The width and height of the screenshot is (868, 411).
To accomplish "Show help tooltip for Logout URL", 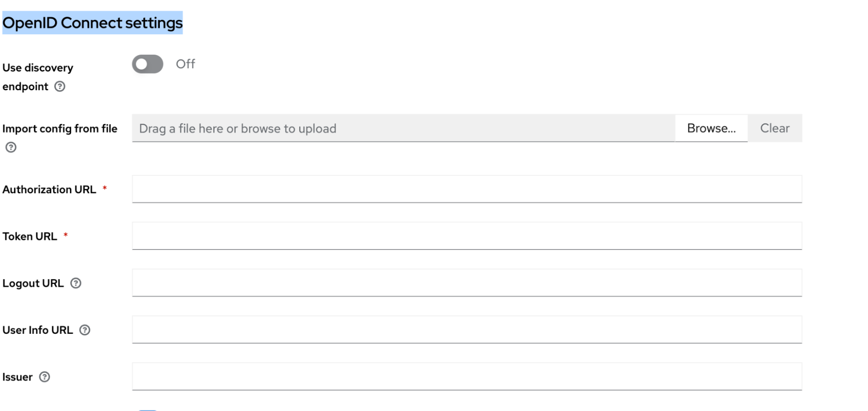I will (x=76, y=283).
